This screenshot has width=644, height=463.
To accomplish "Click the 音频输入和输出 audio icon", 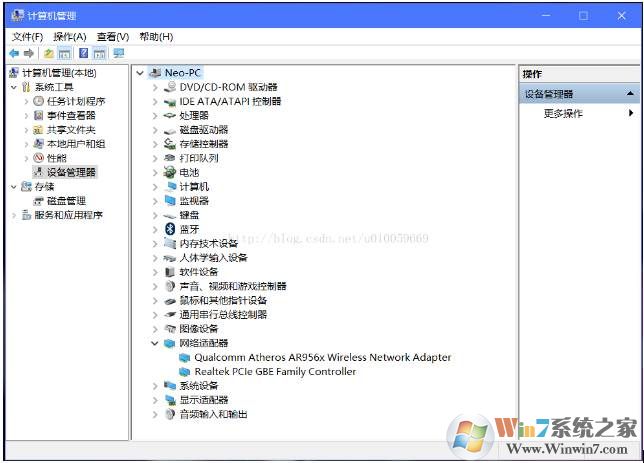I will tap(170, 414).
